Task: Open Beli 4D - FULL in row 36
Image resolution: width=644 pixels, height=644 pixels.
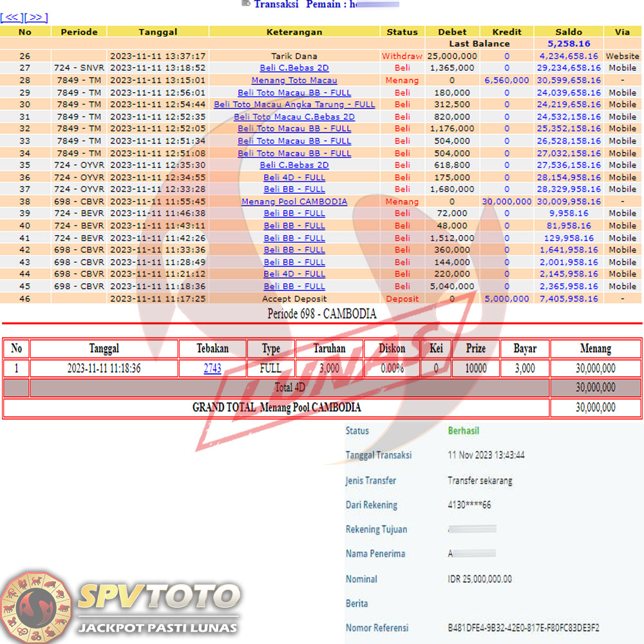Action: tap(294, 177)
